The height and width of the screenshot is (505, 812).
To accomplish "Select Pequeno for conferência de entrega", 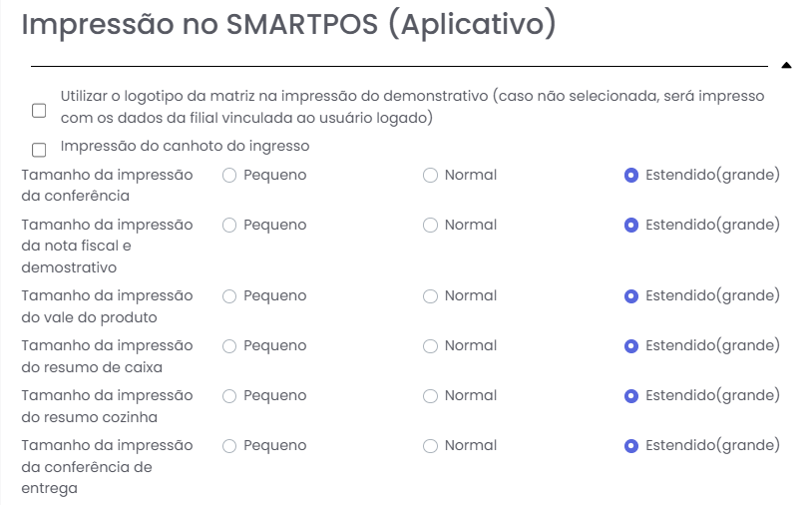I will [229, 446].
